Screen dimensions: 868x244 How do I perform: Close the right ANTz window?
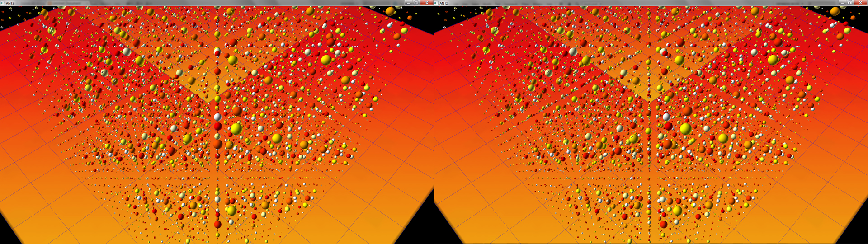(860, 3)
